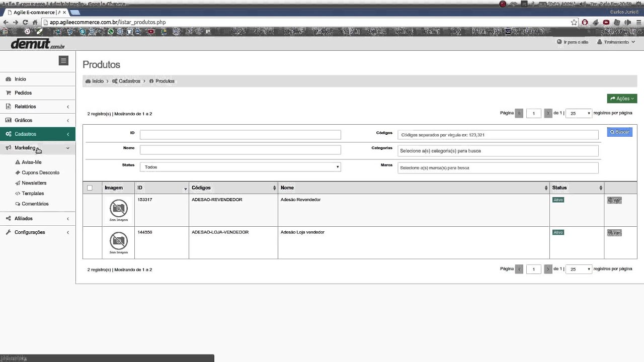Click the browser reload button
This screenshot has height=362, width=644.
pyautogui.click(x=25, y=22)
